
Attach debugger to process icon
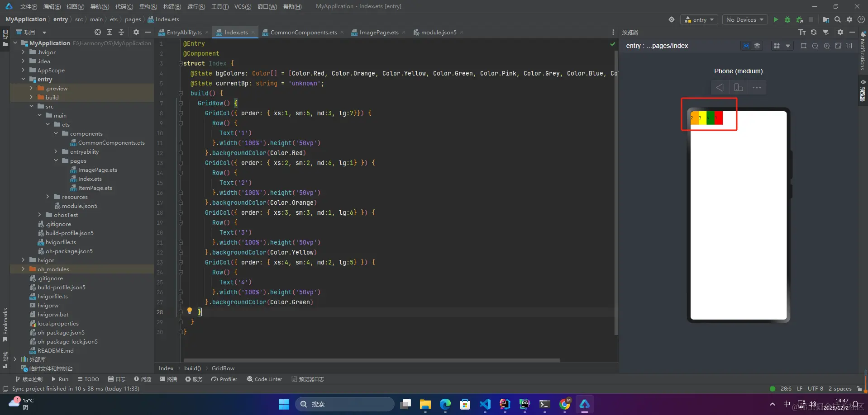point(800,19)
